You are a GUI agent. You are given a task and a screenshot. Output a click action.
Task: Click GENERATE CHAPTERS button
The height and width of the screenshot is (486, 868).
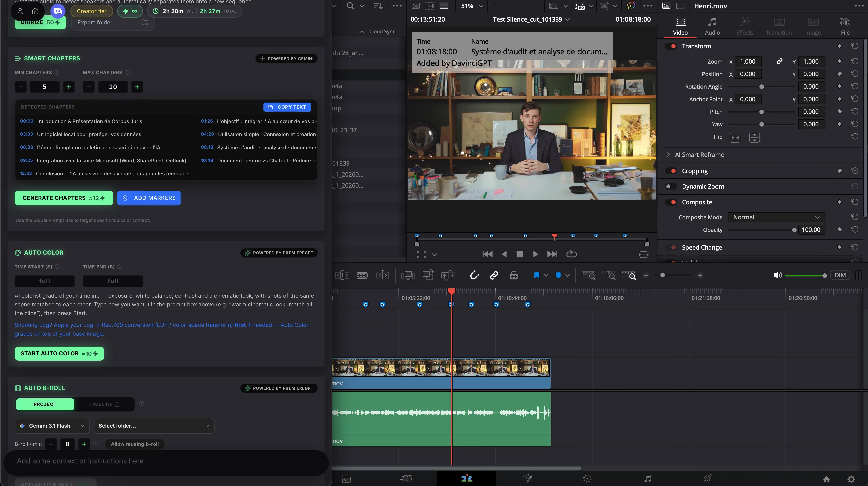pos(64,198)
